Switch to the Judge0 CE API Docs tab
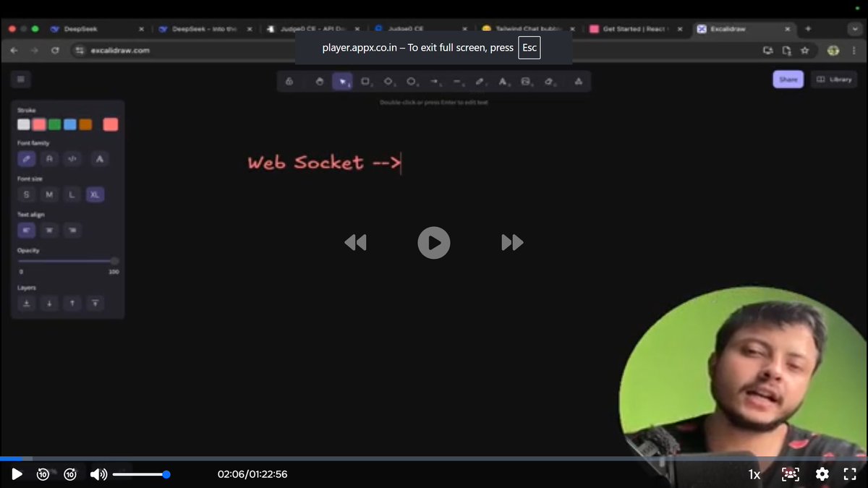The height and width of the screenshot is (488, 868). (x=312, y=29)
